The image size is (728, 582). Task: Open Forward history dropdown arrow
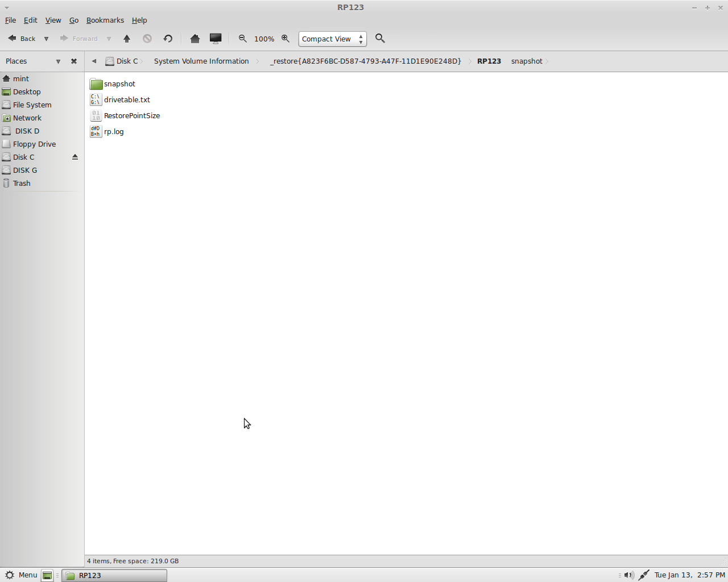pyautogui.click(x=109, y=39)
